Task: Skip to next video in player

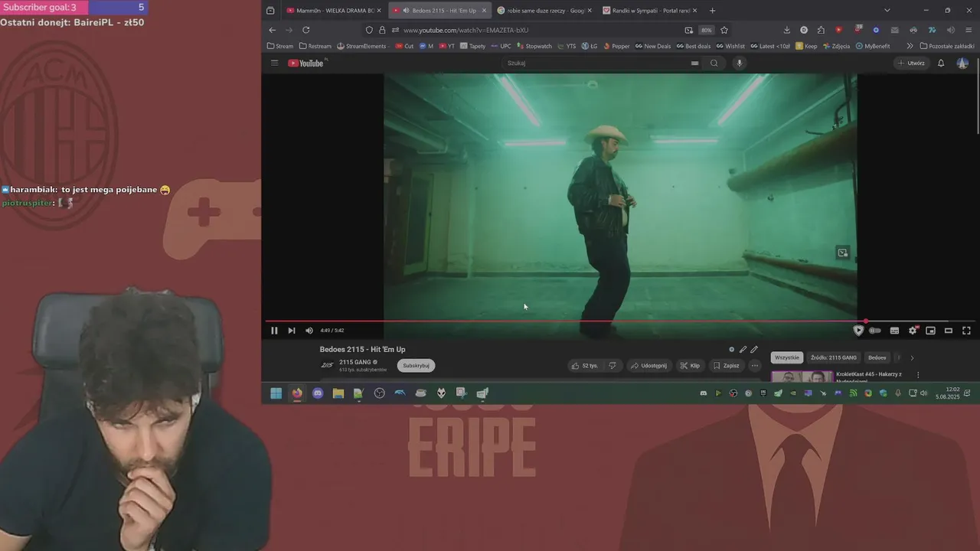Action: (292, 331)
